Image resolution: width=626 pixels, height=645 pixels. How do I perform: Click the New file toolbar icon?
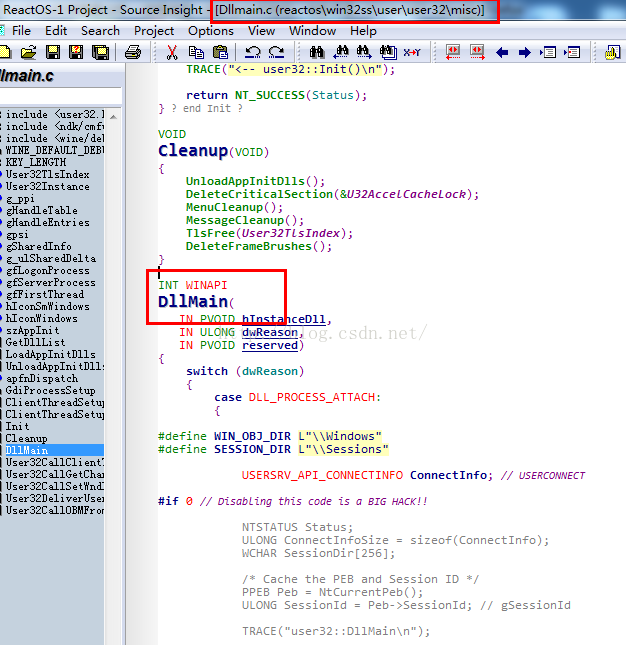click(5, 52)
